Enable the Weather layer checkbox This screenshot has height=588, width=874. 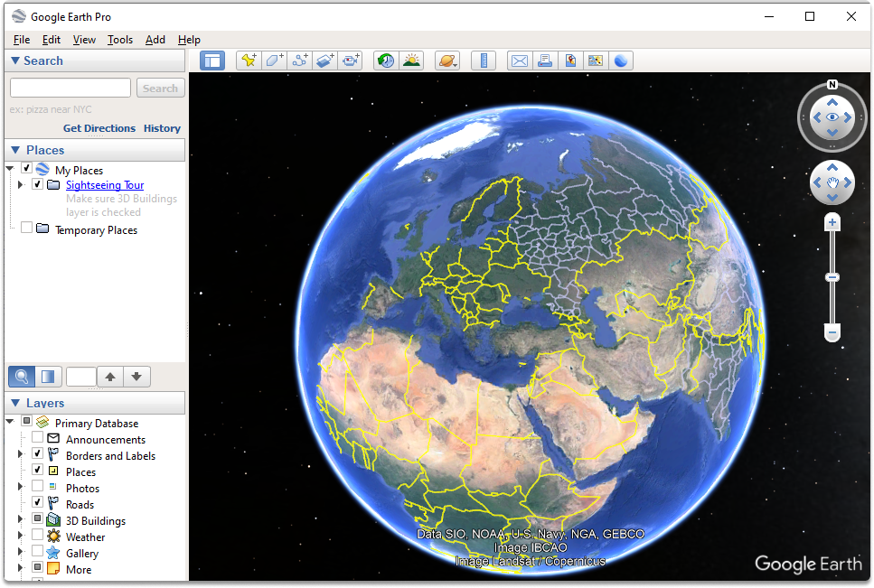[x=37, y=535]
